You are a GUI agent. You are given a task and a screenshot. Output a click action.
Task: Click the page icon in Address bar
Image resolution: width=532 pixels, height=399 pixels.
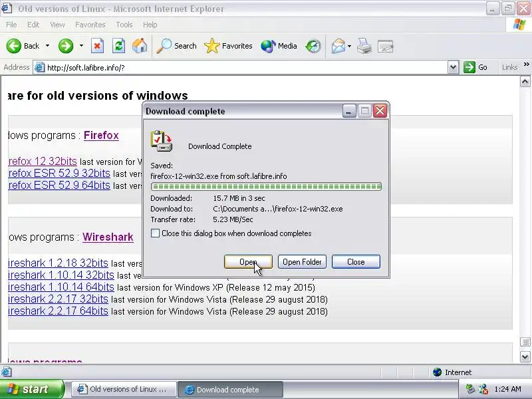pyautogui.click(x=40, y=67)
